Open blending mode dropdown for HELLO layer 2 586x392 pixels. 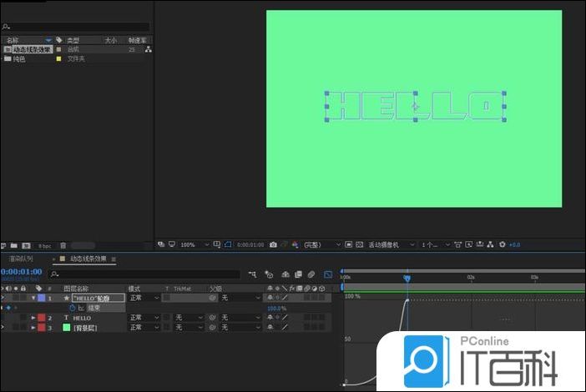(x=144, y=318)
